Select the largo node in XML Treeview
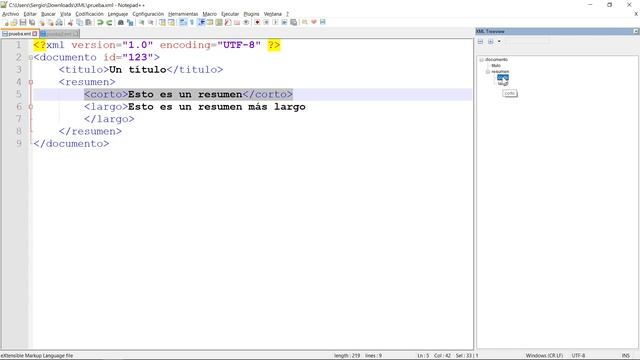 coord(503,83)
